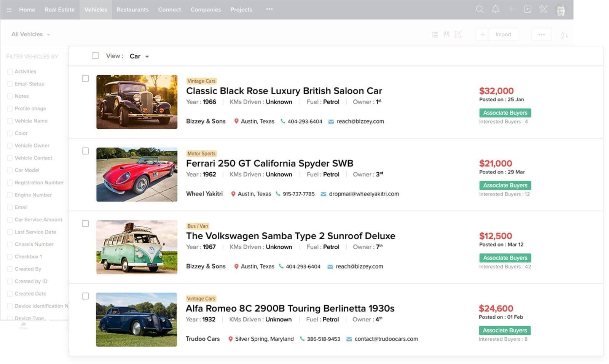Screen dimensions: 609x364
Task: Check the select-all box beside View
Action: point(95,56)
